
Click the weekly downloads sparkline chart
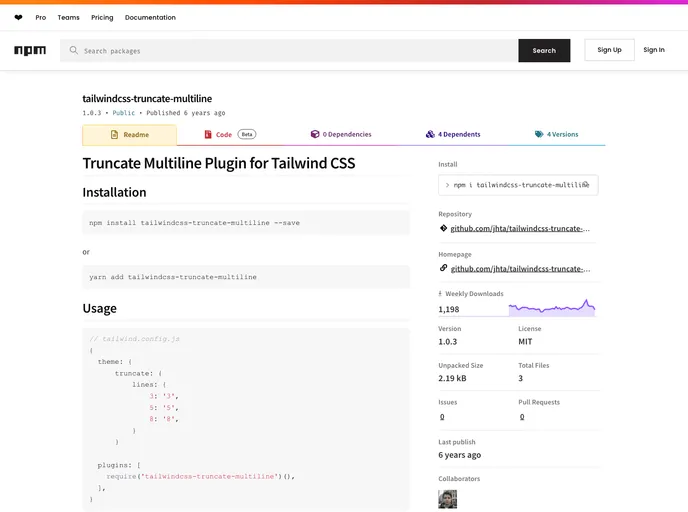tap(552, 308)
